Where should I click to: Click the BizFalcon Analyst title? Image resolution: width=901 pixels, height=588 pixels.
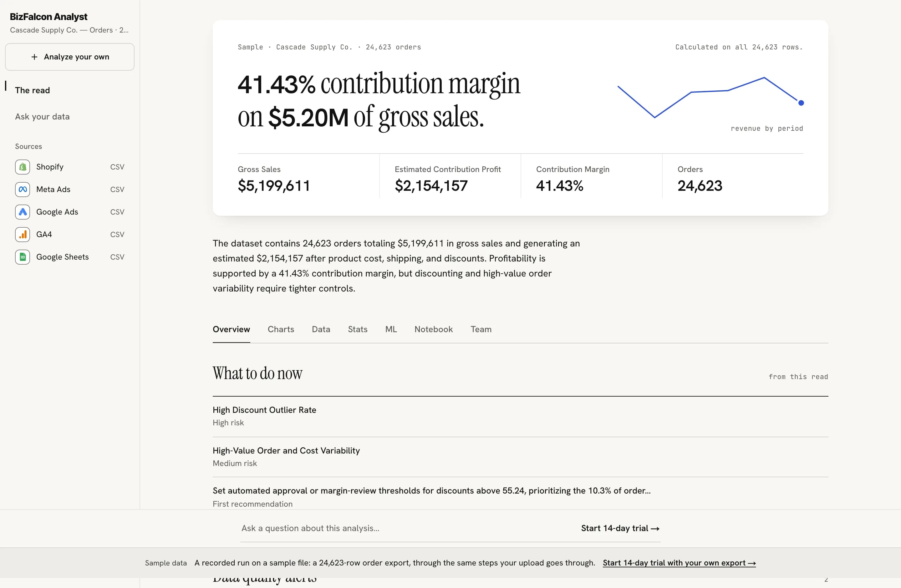click(48, 17)
